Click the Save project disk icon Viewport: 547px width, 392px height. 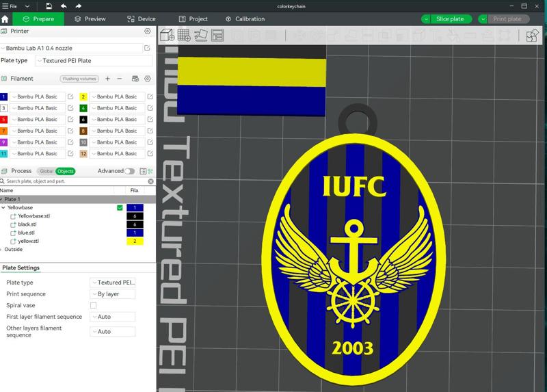pyautogui.click(x=49, y=6)
